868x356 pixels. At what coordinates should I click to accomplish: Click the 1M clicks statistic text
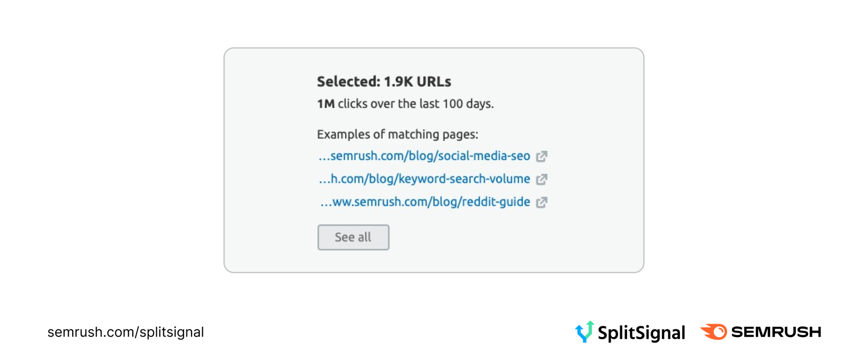click(x=406, y=103)
